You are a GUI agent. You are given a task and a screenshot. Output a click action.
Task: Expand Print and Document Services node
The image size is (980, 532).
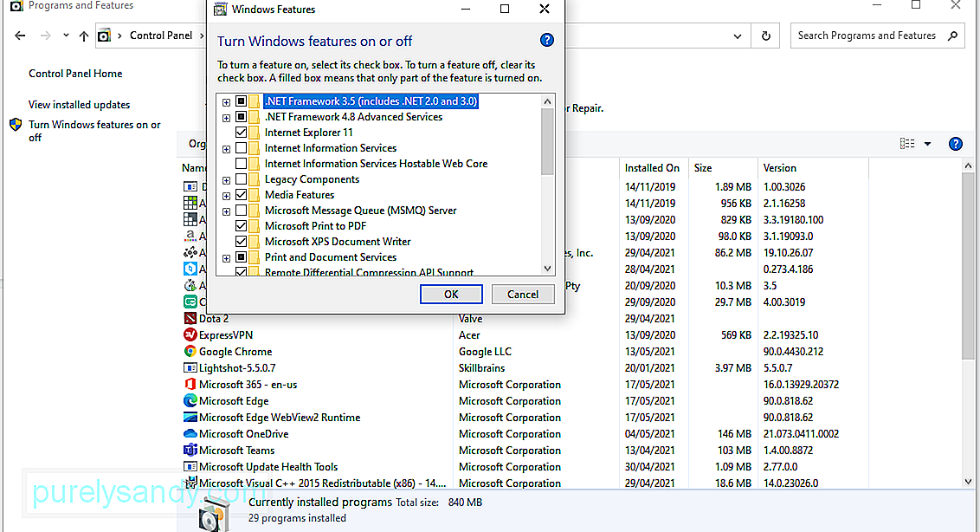tap(226, 258)
